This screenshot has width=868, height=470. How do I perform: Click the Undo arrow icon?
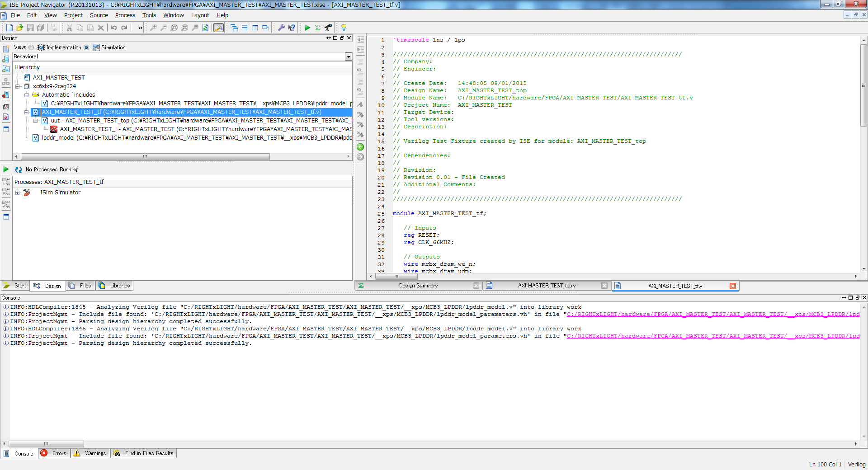point(114,28)
